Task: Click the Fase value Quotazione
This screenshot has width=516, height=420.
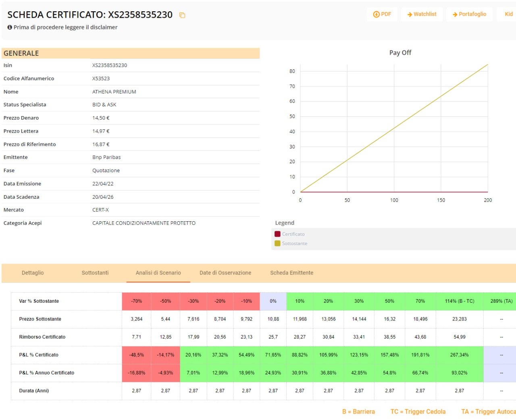Action: point(106,170)
